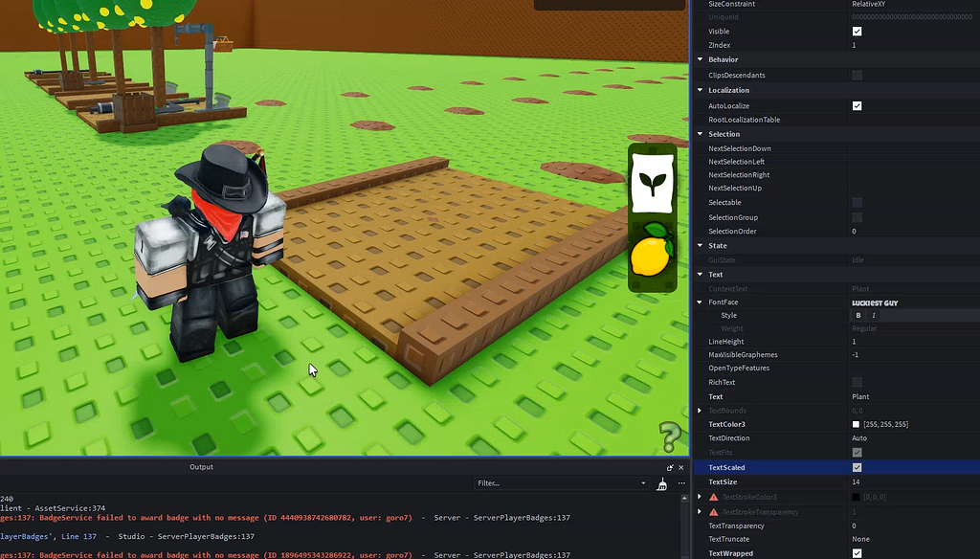Screen dimensions: 980x559
Task: Collapse the Text section
Action: [x=700, y=275]
